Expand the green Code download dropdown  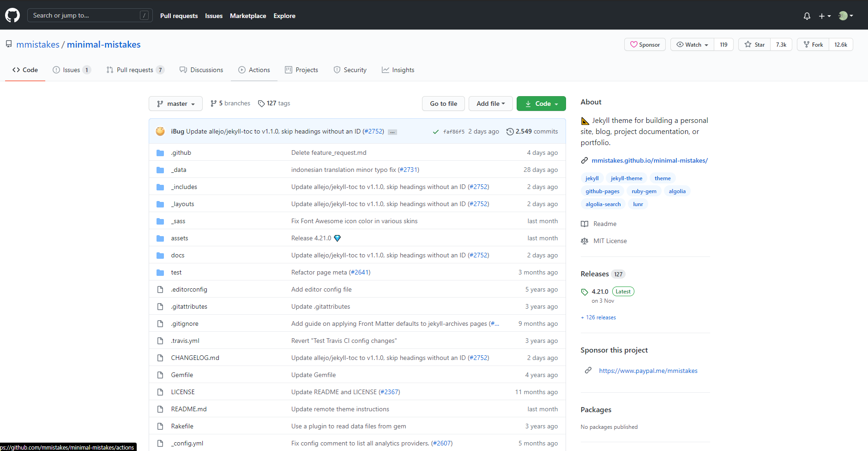[x=541, y=104]
